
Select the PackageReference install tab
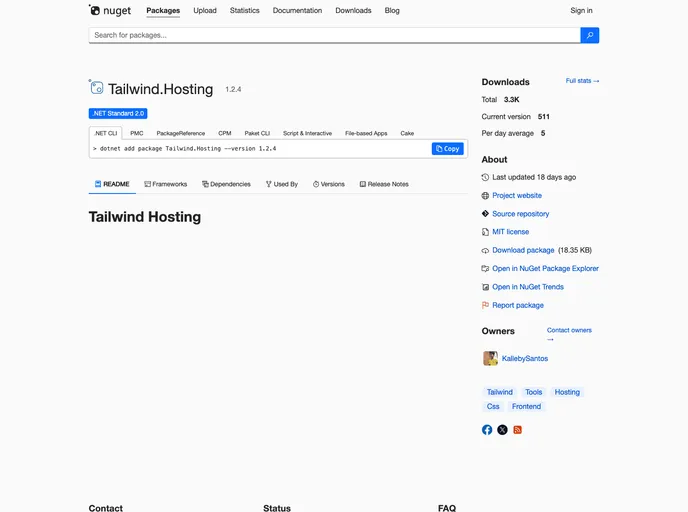(x=181, y=133)
